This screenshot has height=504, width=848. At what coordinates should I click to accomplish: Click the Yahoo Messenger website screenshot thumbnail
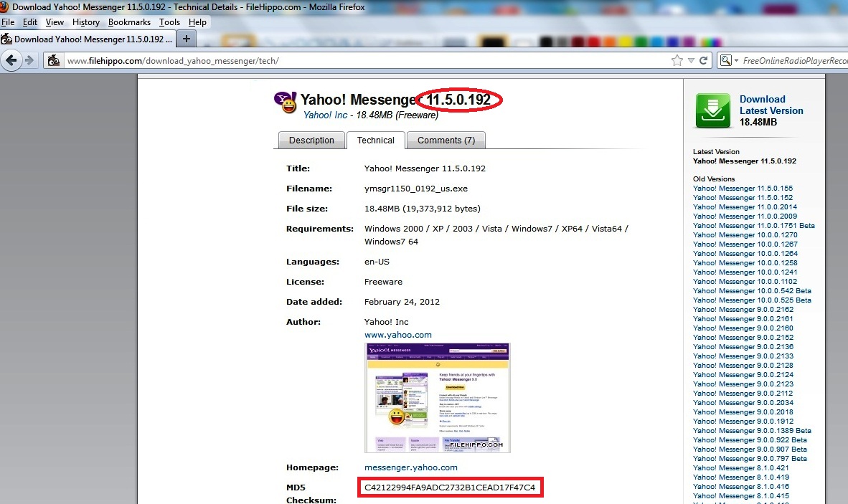(438, 398)
